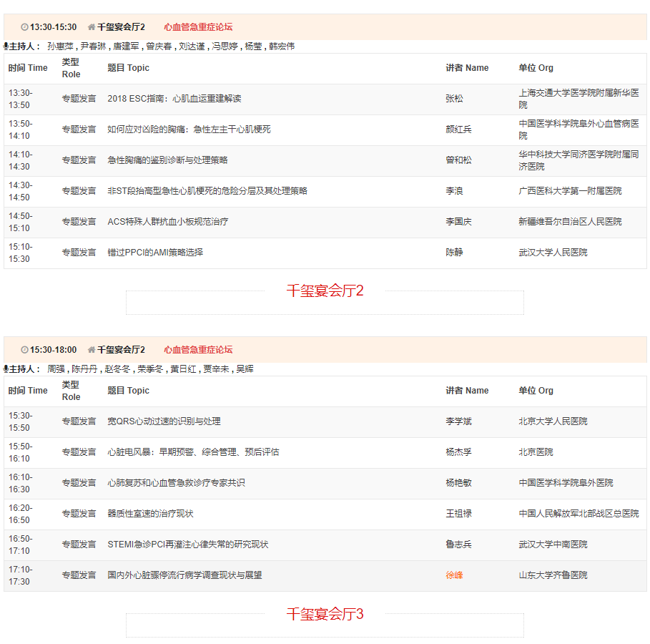Click the home icon in the 13:30-15:30 session header
This screenshot has height=644, width=650.
pos(92,27)
